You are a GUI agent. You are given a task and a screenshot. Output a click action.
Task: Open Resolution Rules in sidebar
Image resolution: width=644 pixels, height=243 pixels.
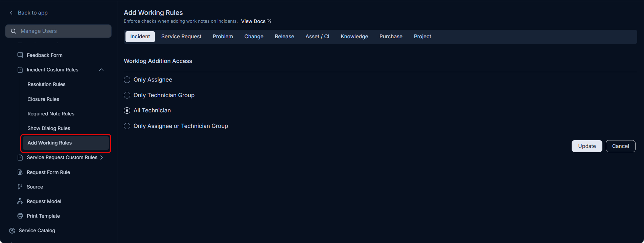coord(46,84)
